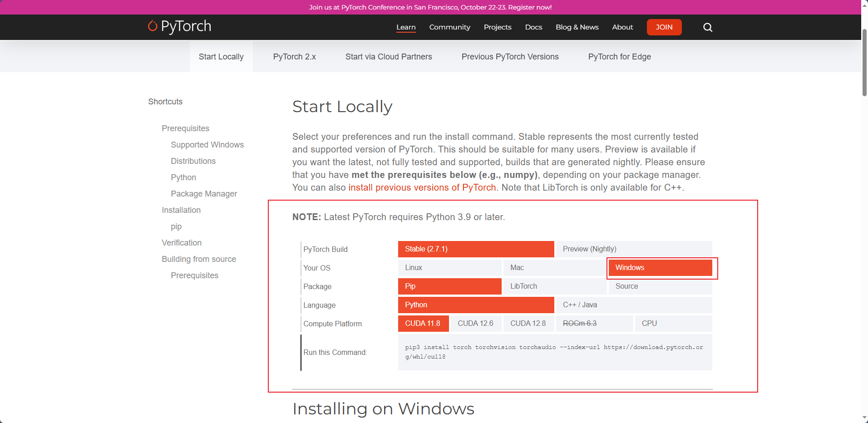Image resolution: width=868 pixels, height=423 pixels.
Task: Jump to Building from source shortcut
Action: click(199, 259)
